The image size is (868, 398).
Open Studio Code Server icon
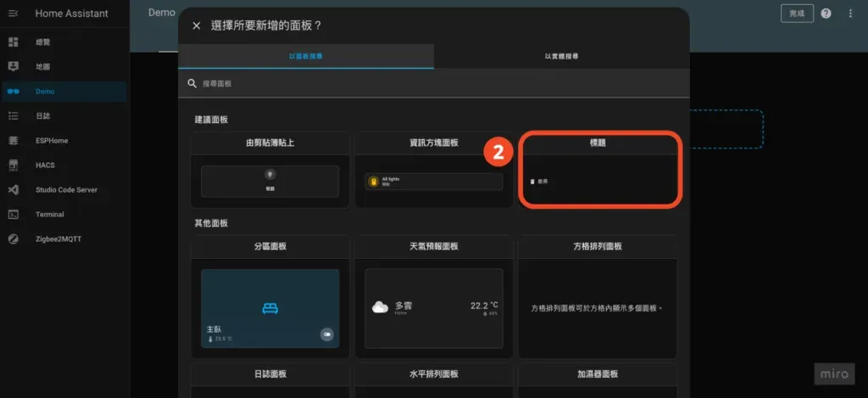[14, 189]
